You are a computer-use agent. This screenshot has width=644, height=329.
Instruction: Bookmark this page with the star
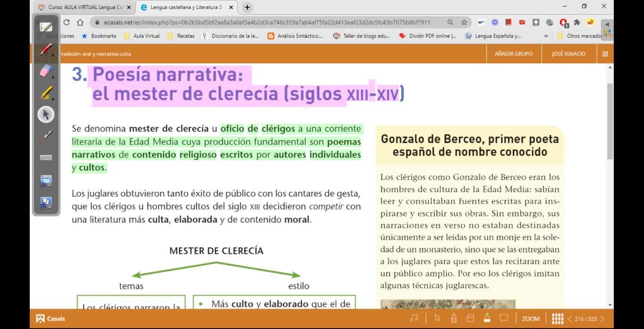464,22
